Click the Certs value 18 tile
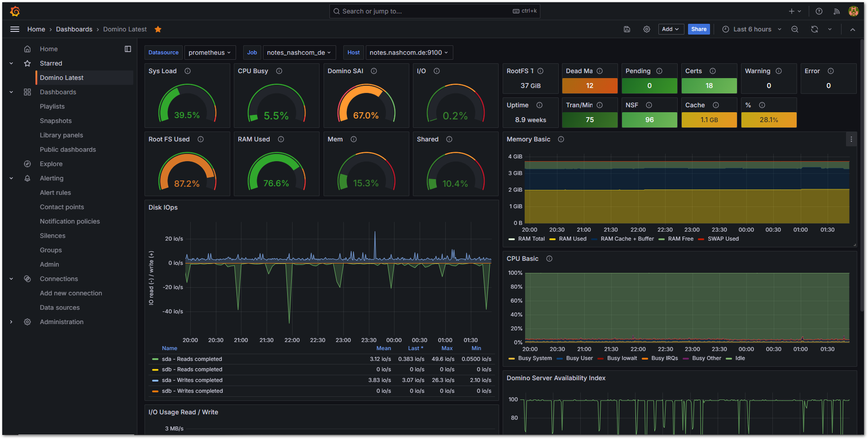Viewport: 868px width, 439px height. coord(709,86)
